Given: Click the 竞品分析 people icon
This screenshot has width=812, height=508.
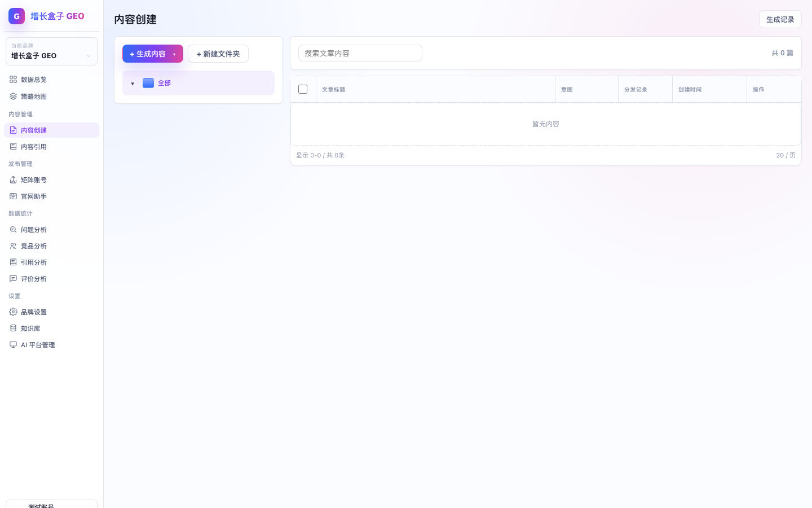Looking at the screenshot, I should pyautogui.click(x=13, y=246).
